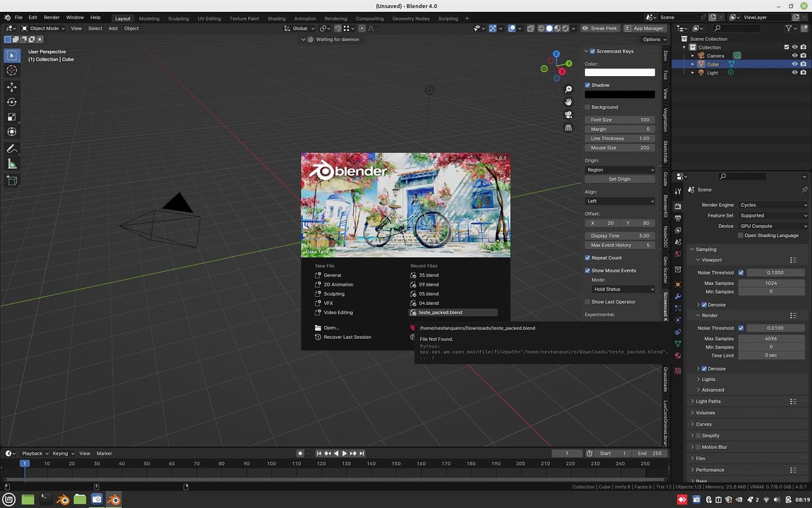The height and width of the screenshot is (508, 812).
Task: Create a new General file
Action: pyautogui.click(x=332, y=275)
